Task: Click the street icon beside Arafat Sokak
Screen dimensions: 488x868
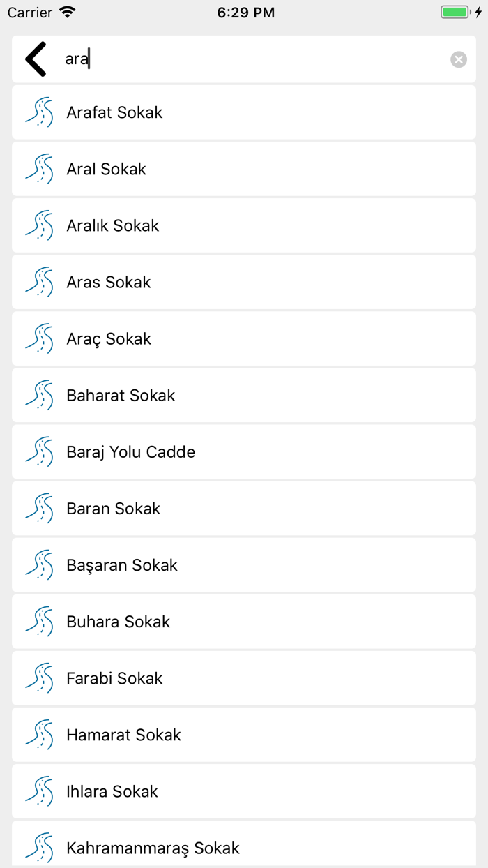Action: coord(40,112)
